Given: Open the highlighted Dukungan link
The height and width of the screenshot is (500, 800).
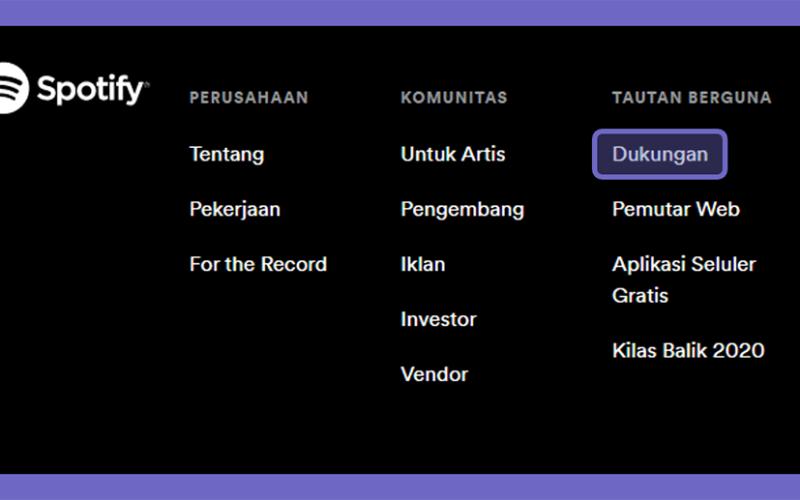Looking at the screenshot, I should [x=660, y=154].
